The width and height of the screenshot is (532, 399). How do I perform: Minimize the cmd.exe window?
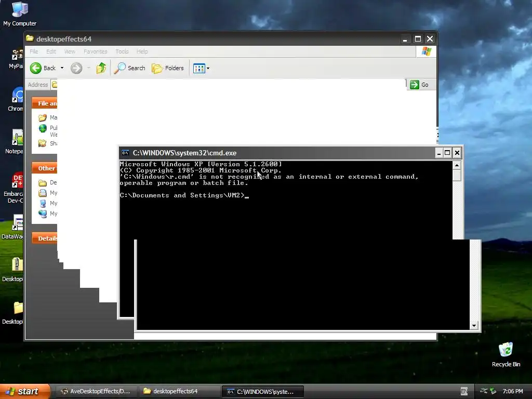[x=438, y=153]
